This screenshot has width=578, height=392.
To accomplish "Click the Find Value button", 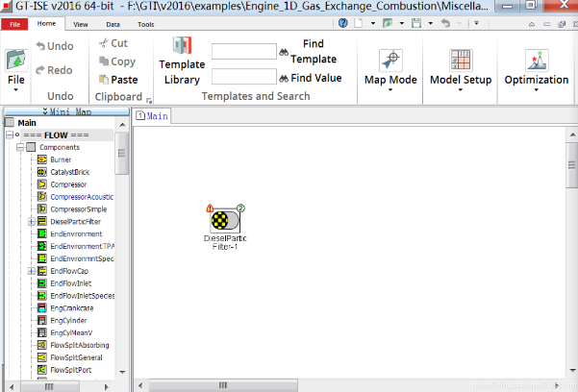I will (x=314, y=78).
